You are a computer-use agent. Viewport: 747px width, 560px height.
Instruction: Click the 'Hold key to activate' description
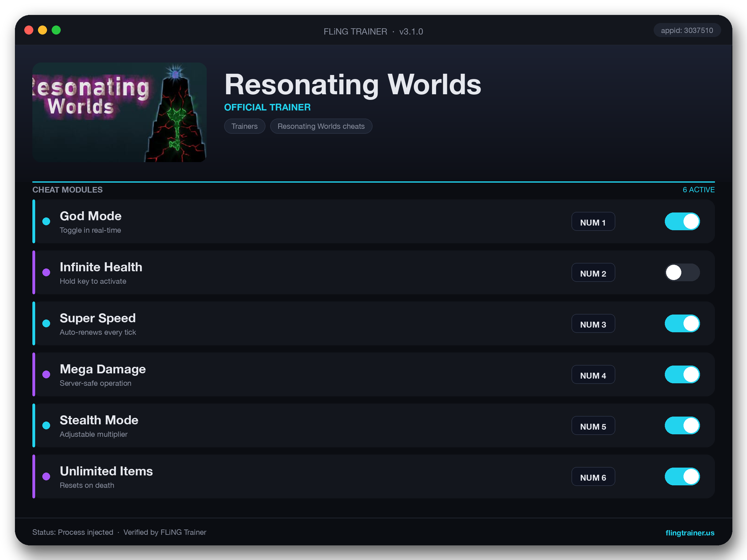93,281
